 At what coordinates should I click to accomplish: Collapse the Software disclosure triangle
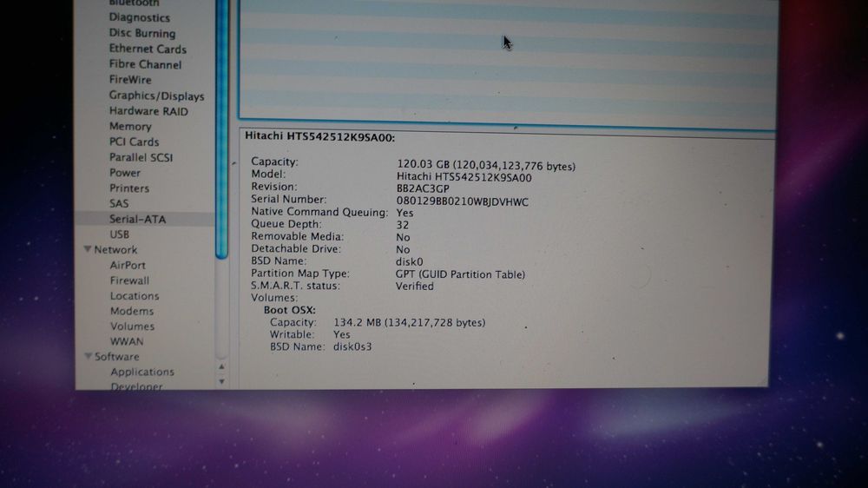click(88, 356)
